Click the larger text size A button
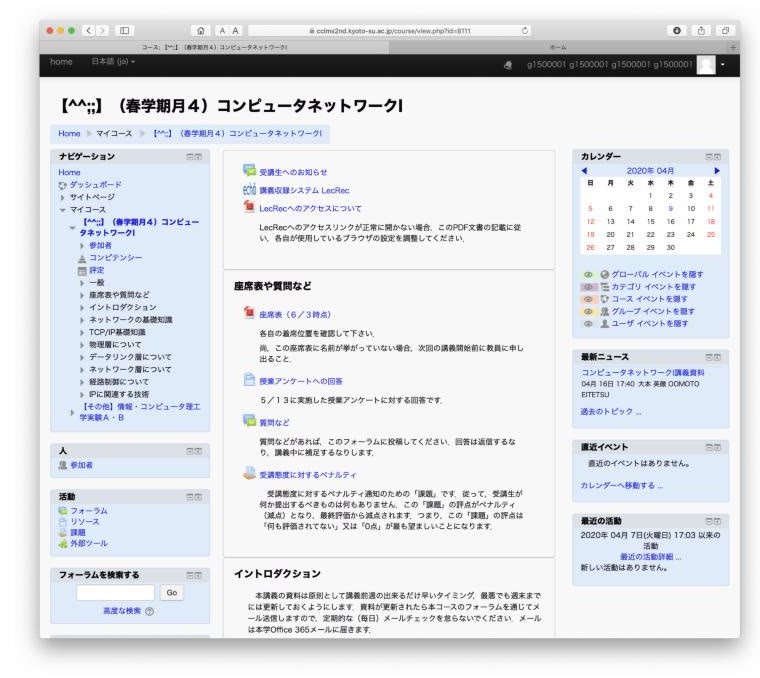760x678 pixels. [236, 31]
